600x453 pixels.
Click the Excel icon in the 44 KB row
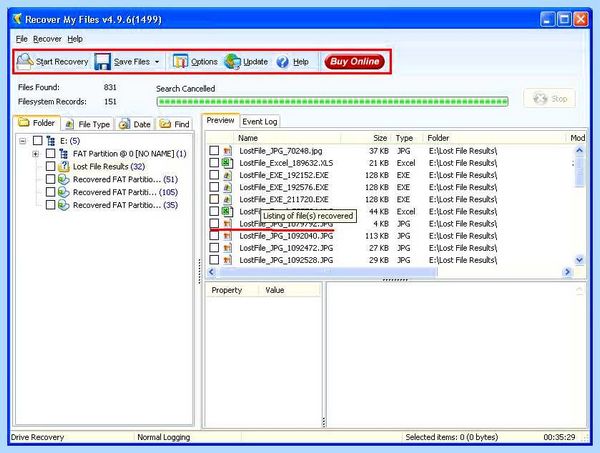(x=227, y=212)
